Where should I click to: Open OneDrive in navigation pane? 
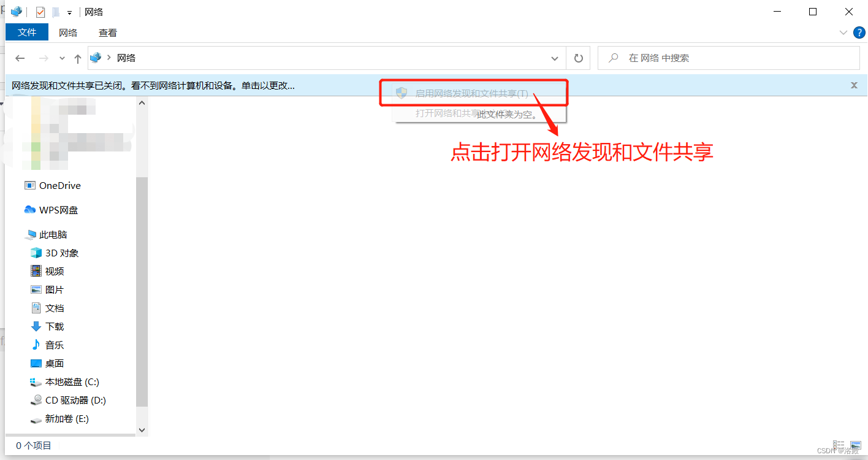click(x=60, y=186)
